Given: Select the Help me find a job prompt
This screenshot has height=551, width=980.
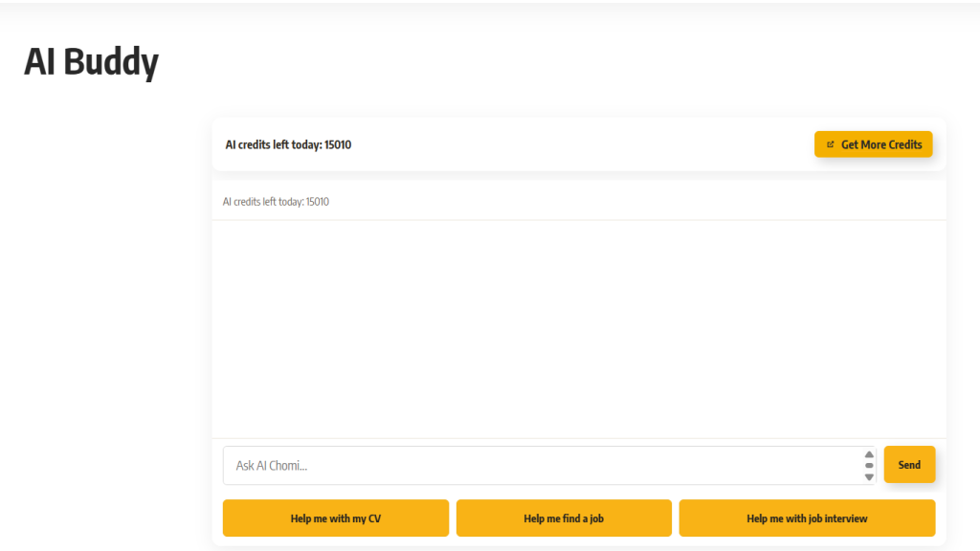Looking at the screenshot, I should (564, 518).
